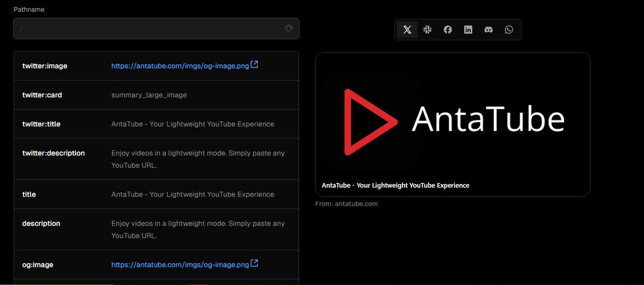Select the twitter:description key label
Viewport: 644px width, 285px height.
(x=54, y=153)
